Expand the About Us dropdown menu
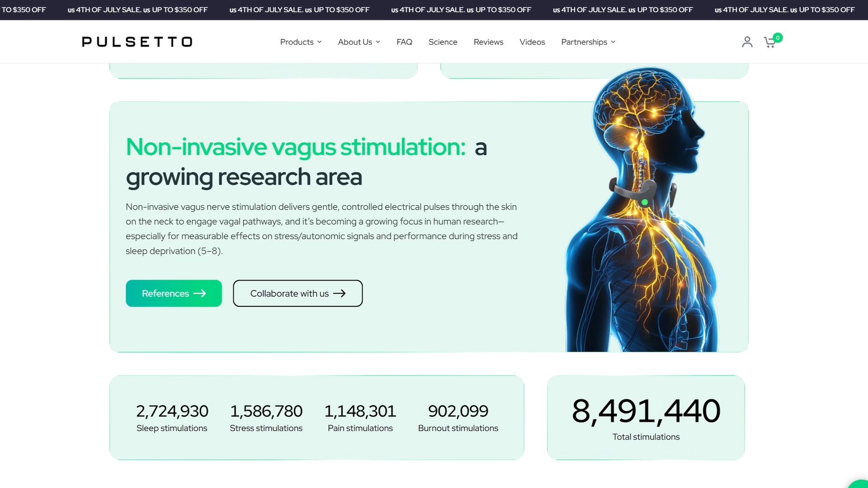868x488 pixels. [x=359, y=42]
